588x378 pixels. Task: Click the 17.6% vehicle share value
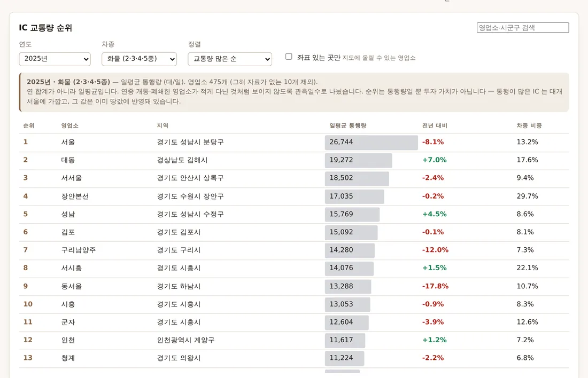527,160
